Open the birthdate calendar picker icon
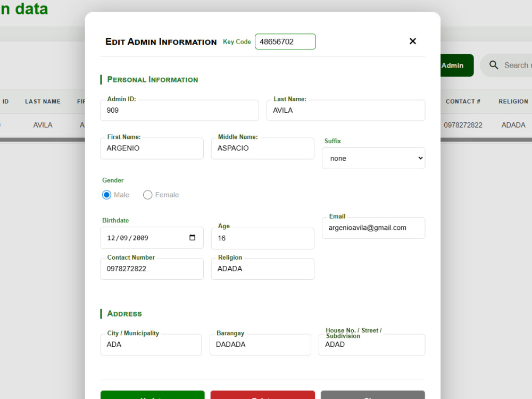Viewport: 532px width, 399px height. pyautogui.click(x=192, y=237)
